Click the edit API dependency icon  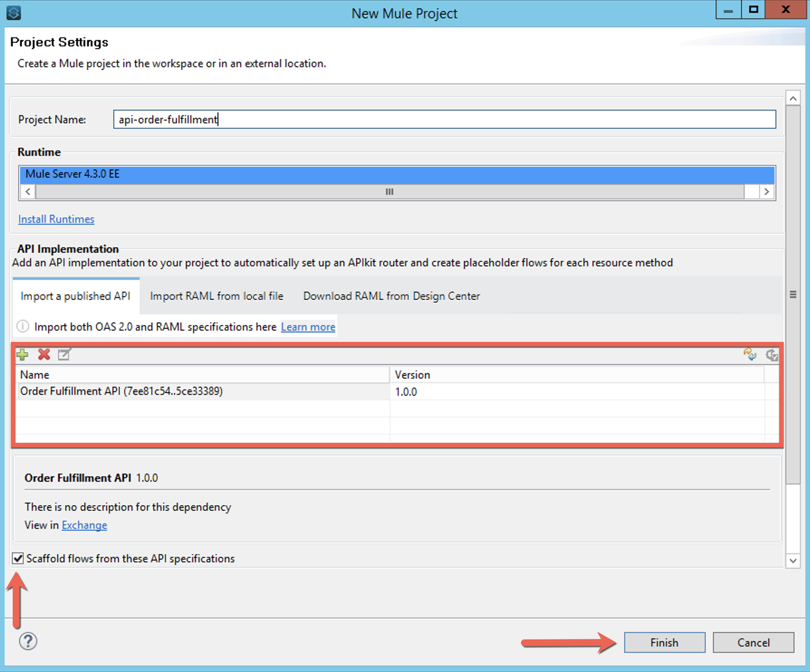click(64, 355)
